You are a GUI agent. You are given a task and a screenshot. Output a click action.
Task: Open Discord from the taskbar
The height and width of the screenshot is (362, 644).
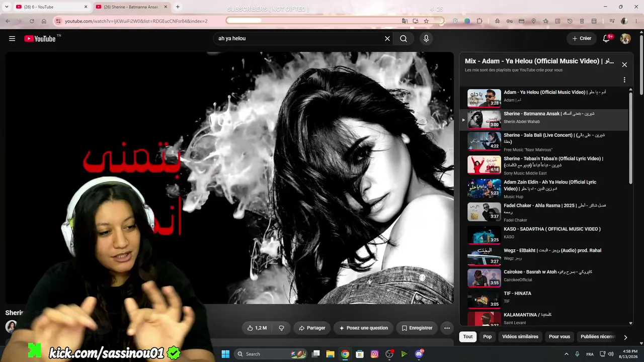tap(419, 354)
